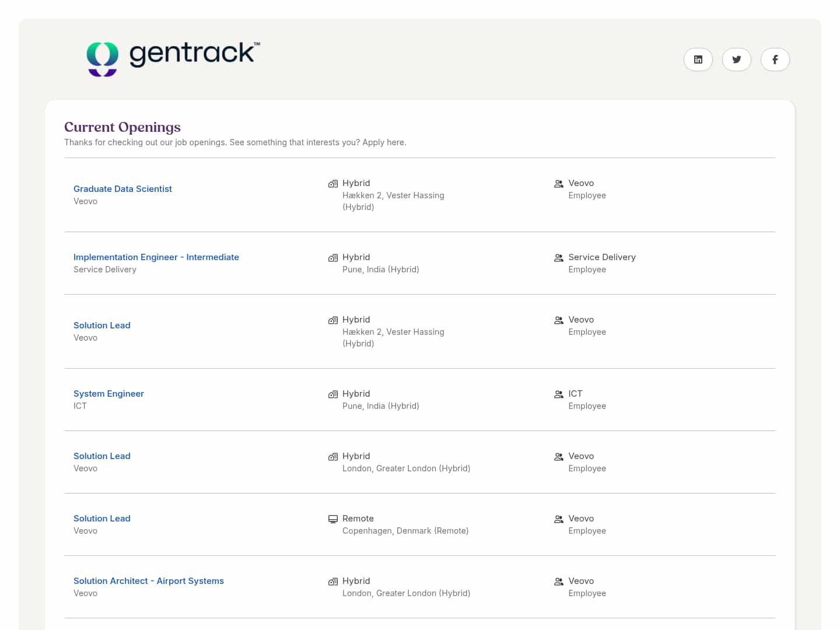Open Solution Architect - Airport Systems posting
Image resolution: width=840 pixels, height=630 pixels.
[148, 581]
